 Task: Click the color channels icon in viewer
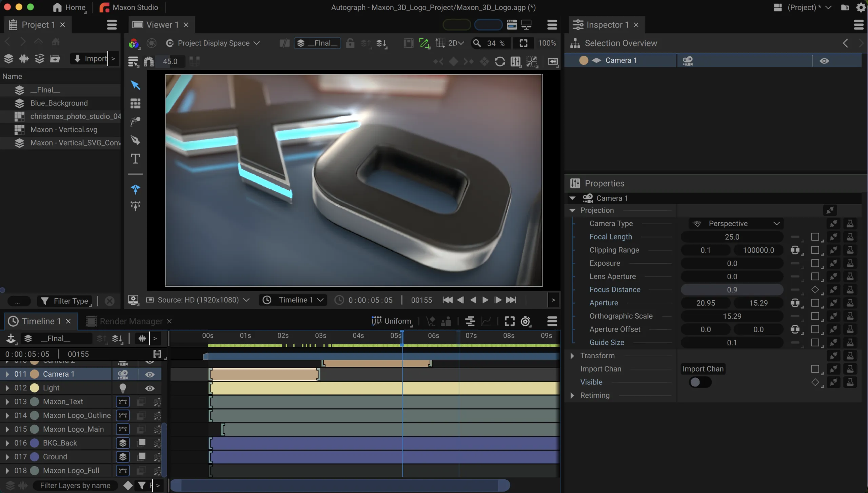134,43
